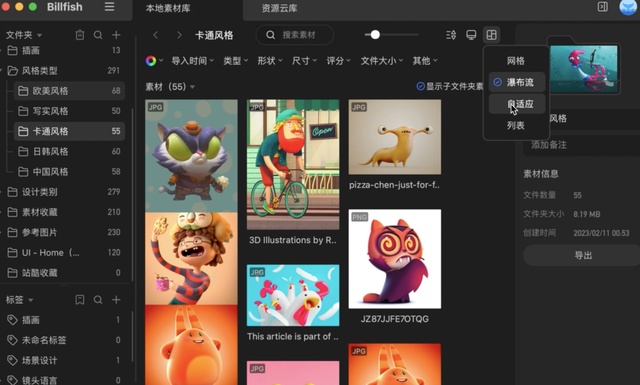
Task: Open 尺寸 filter dropdown
Action: click(x=304, y=61)
